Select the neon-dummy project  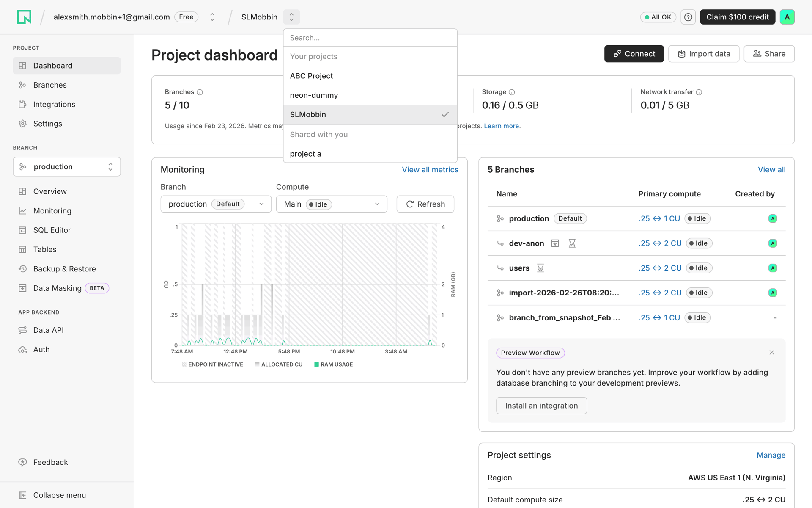click(370, 95)
